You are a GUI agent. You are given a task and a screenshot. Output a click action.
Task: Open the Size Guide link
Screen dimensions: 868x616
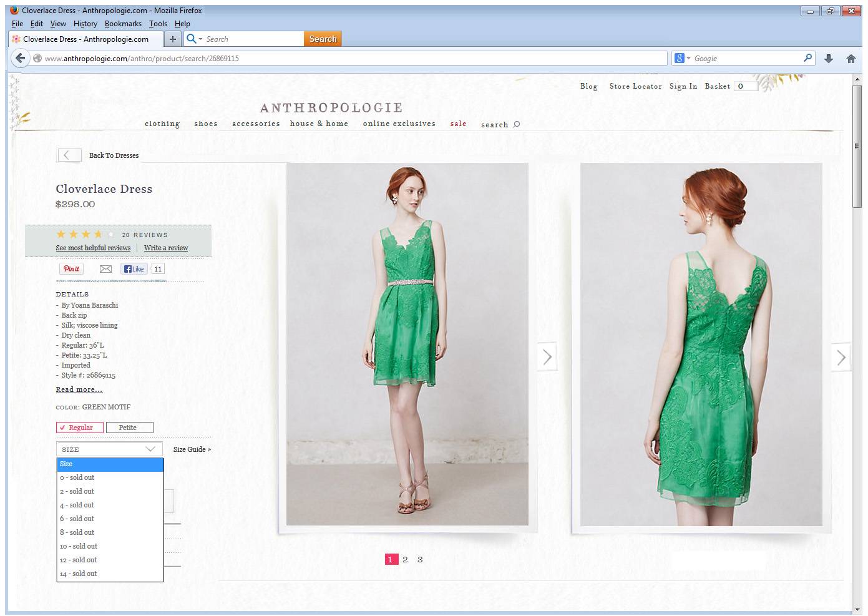192,449
